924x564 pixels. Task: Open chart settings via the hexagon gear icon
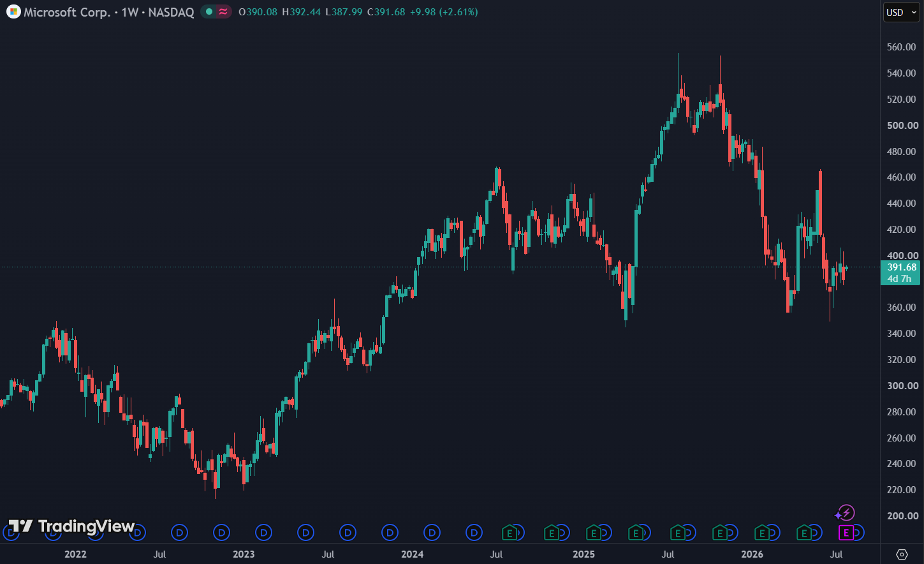point(902,554)
